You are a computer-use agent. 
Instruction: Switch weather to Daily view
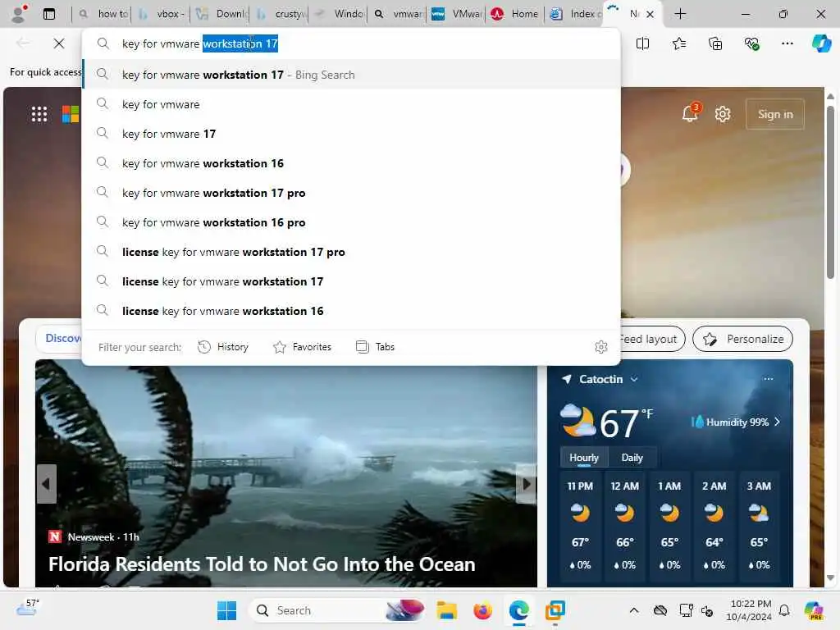[632, 458]
